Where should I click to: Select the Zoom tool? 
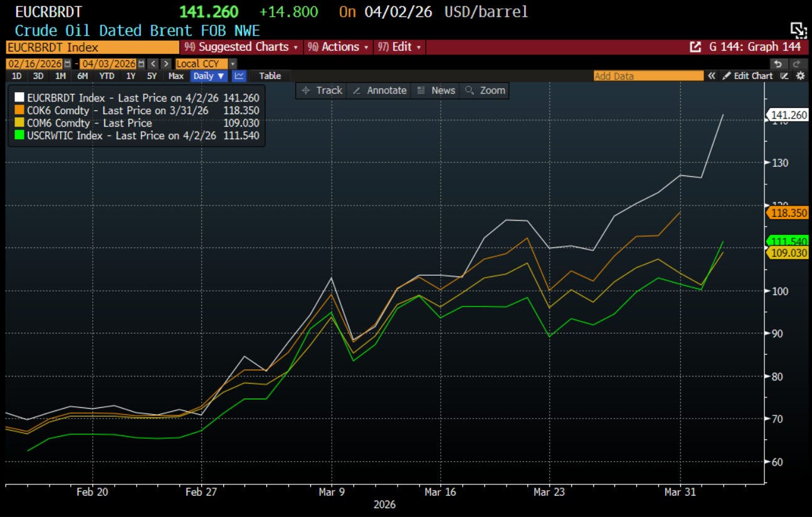point(485,90)
